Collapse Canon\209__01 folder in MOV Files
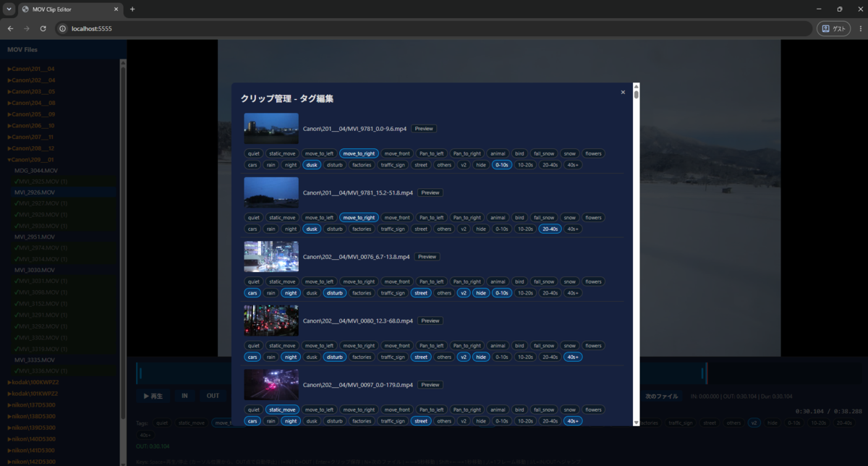The width and height of the screenshot is (868, 466). pos(31,159)
